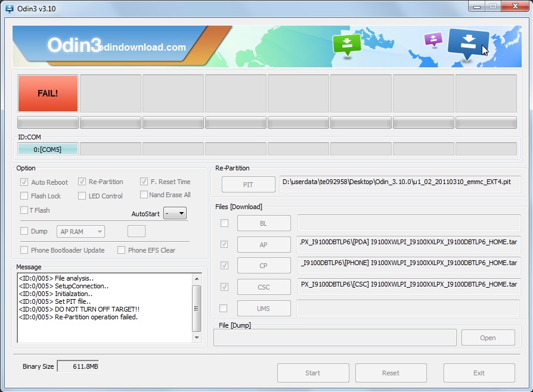The width and height of the screenshot is (533, 392).
Task: Click the empty UMS file path field
Action: (x=408, y=308)
